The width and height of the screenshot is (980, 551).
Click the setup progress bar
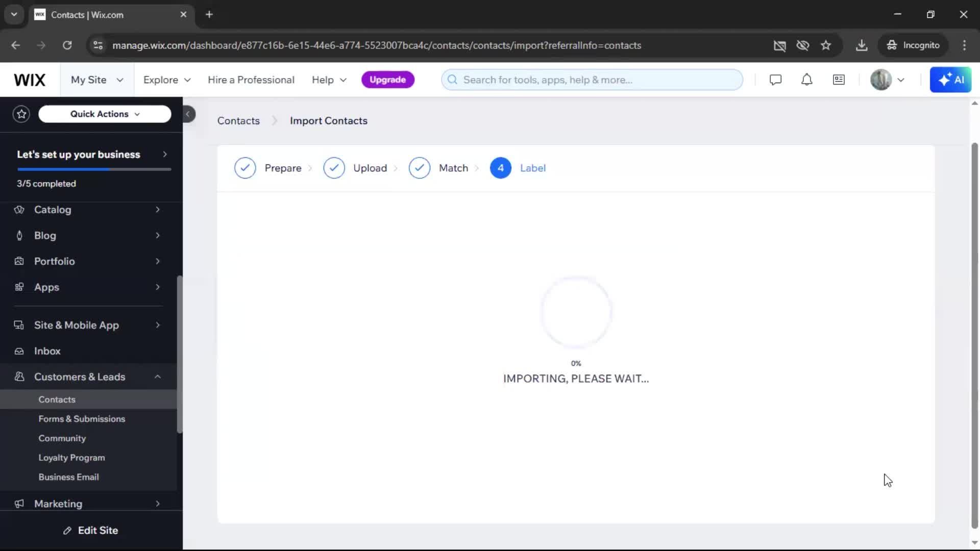coord(94,169)
